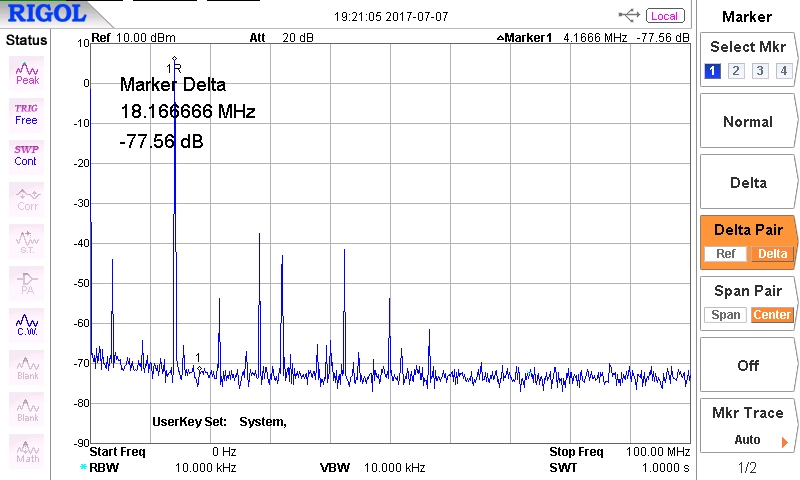
Task: Click the Peak status icon
Action: [x=27, y=71]
